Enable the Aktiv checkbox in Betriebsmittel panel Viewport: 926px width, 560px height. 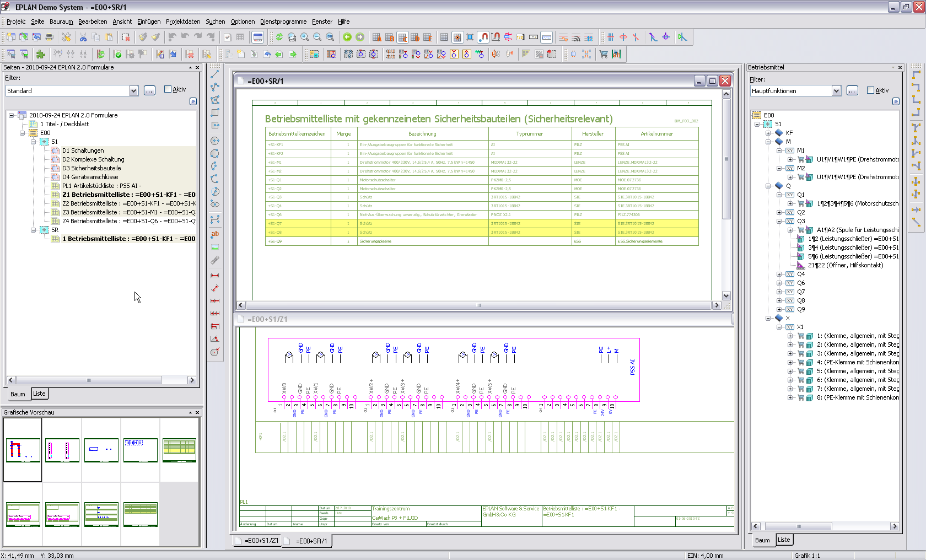pyautogui.click(x=870, y=90)
